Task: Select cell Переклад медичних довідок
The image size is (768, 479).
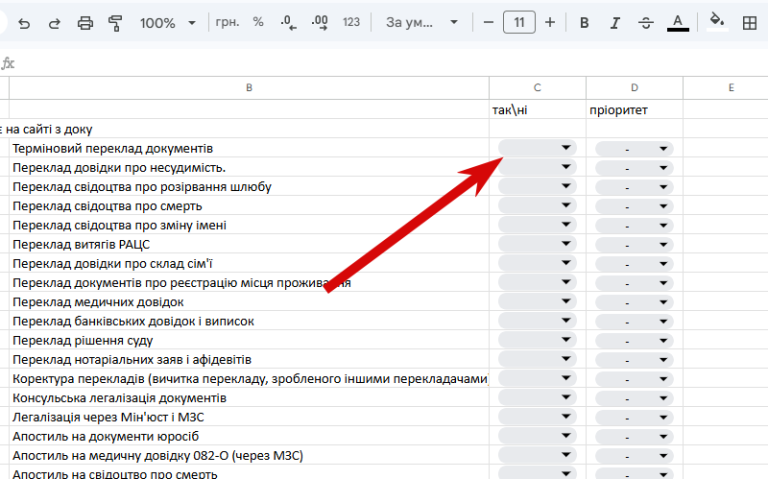Action: click(249, 302)
